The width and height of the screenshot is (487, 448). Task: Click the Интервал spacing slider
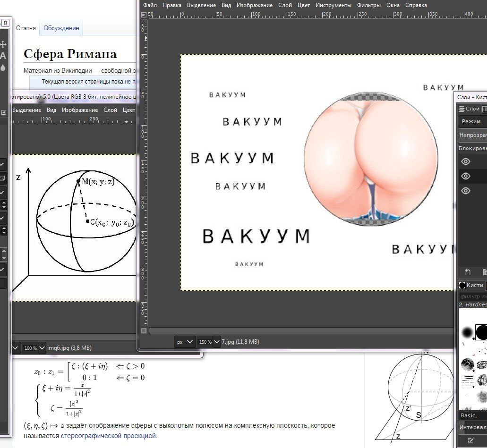pos(472,427)
